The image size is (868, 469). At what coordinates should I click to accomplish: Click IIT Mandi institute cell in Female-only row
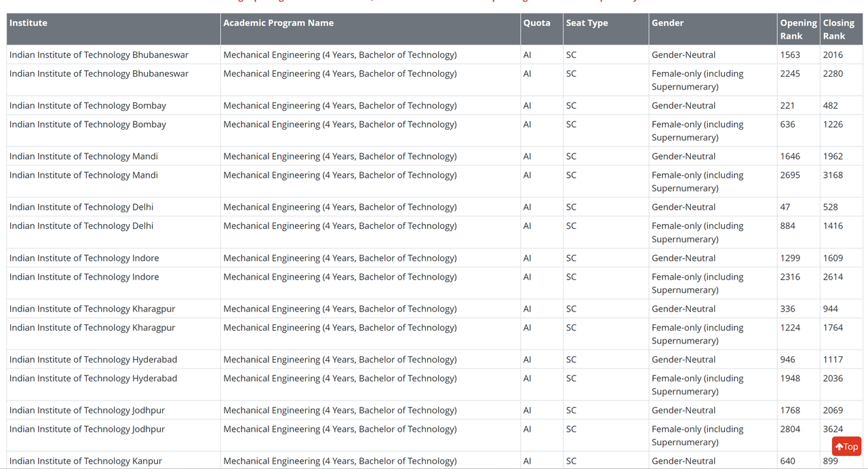[x=113, y=181]
